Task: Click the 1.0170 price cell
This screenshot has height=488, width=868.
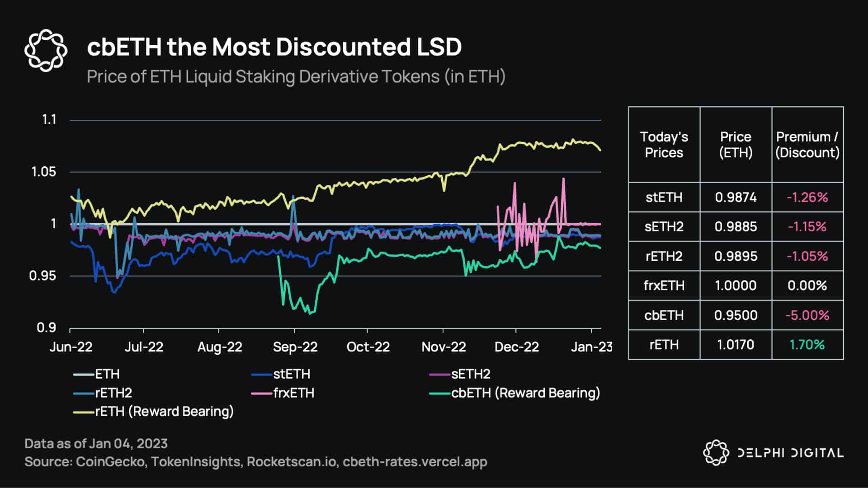Action: (736, 345)
